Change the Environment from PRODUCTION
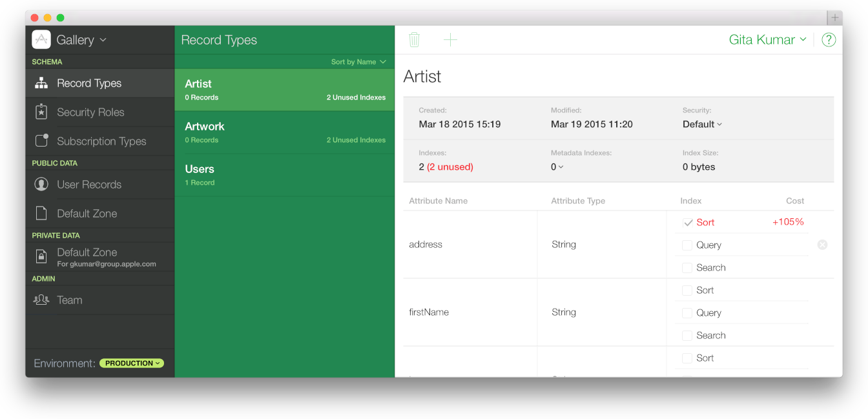868x419 pixels. (x=131, y=363)
